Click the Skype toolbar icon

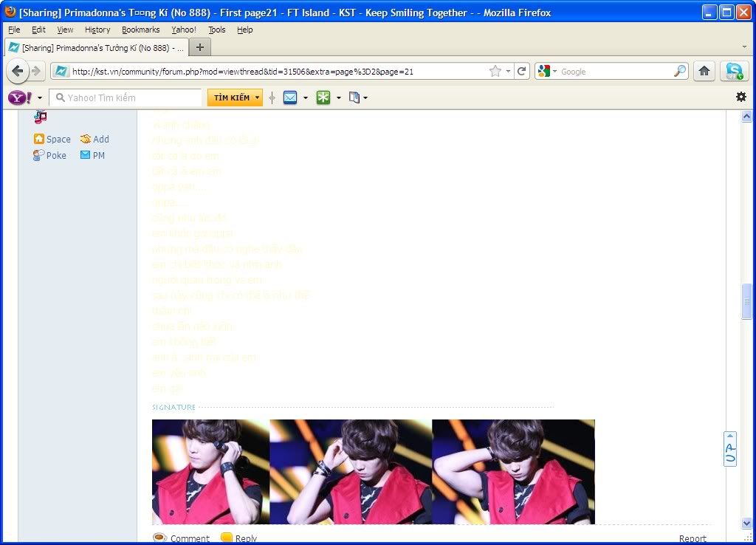pos(735,72)
